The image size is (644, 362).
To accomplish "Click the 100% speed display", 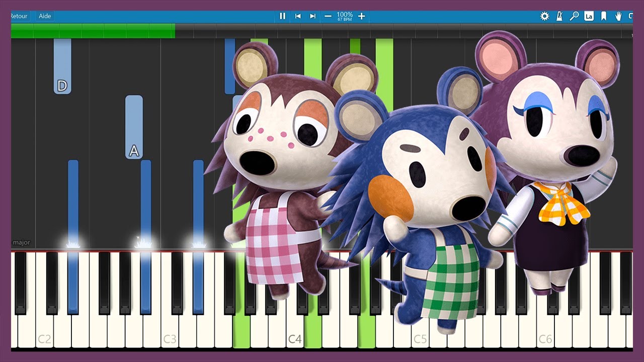I will pyautogui.click(x=345, y=16).
